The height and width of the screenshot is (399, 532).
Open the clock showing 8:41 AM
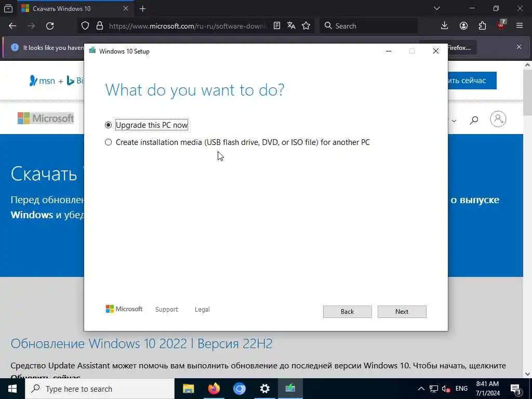click(487, 389)
